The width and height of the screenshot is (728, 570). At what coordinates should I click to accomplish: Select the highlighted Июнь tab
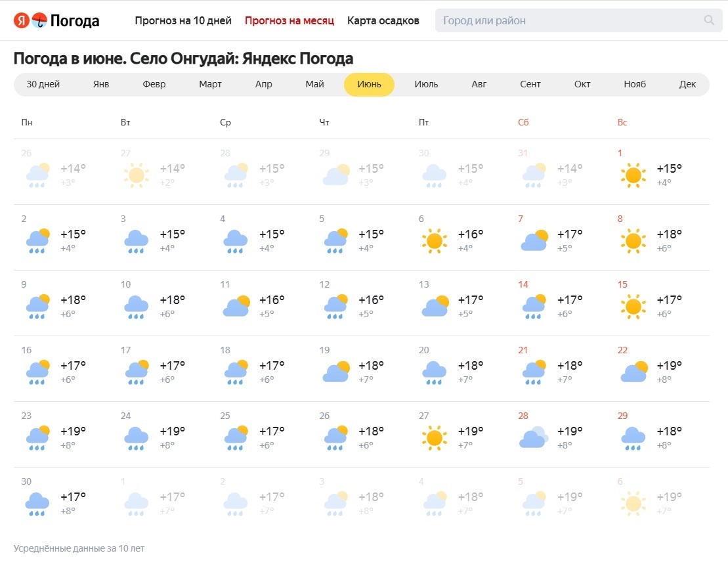(369, 85)
